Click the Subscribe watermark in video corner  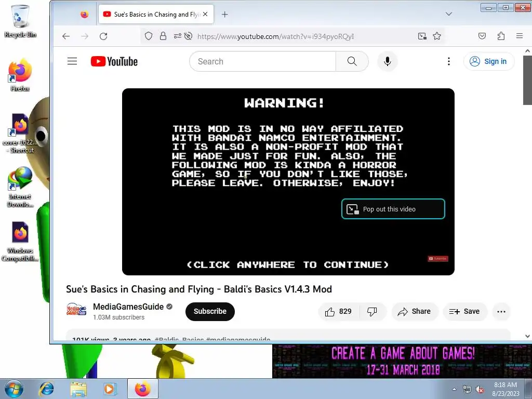438,259
